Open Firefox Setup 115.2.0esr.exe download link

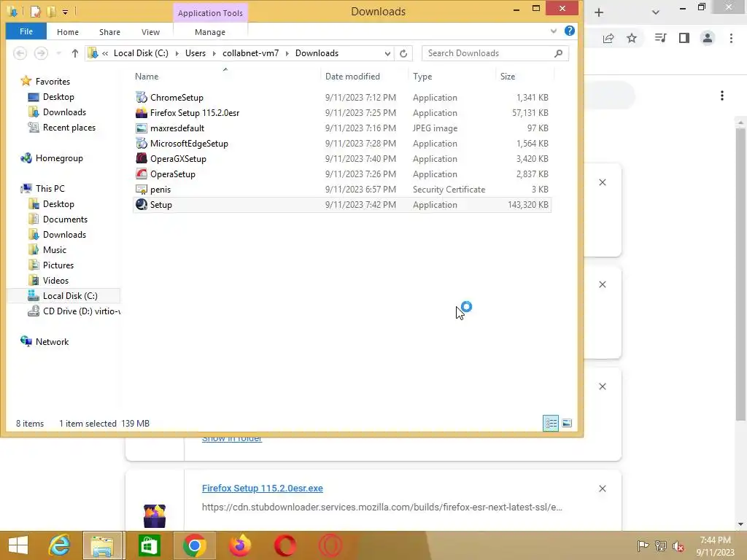click(x=263, y=488)
